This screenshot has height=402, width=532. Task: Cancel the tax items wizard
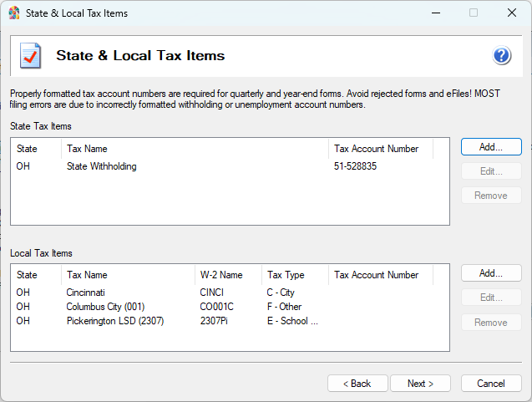(491, 384)
